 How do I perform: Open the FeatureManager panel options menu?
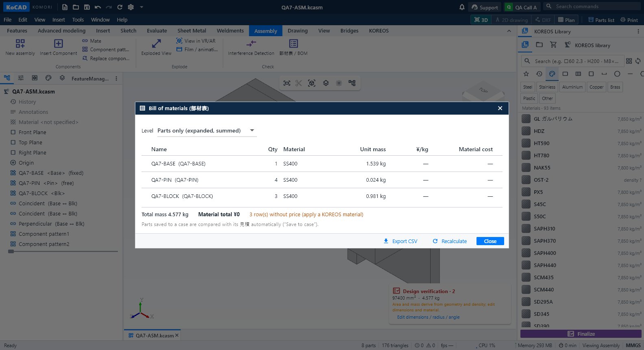pyautogui.click(x=116, y=78)
